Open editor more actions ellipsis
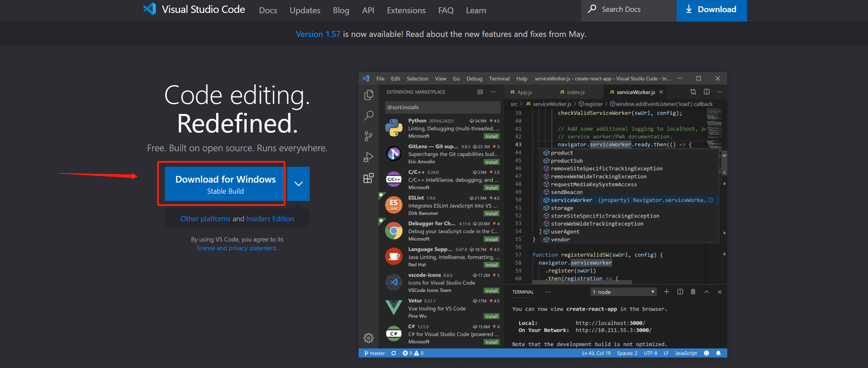Viewport: 868px width, 368px height. click(720, 92)
